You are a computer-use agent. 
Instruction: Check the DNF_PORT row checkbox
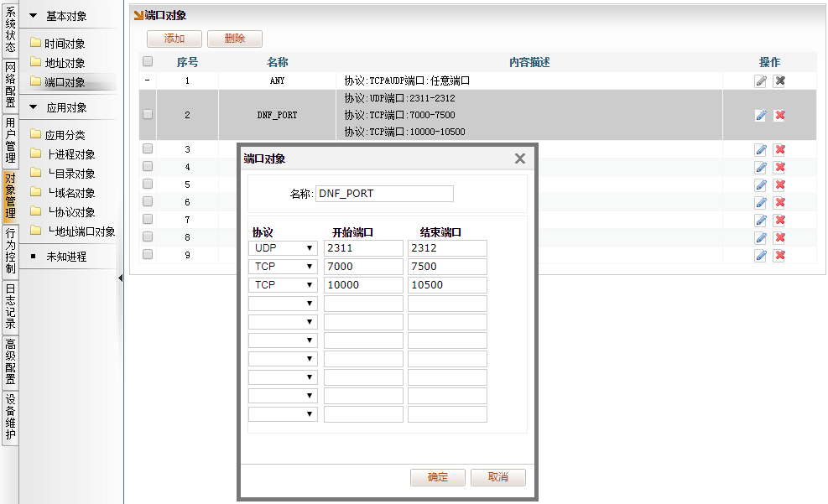click(148, 115)
